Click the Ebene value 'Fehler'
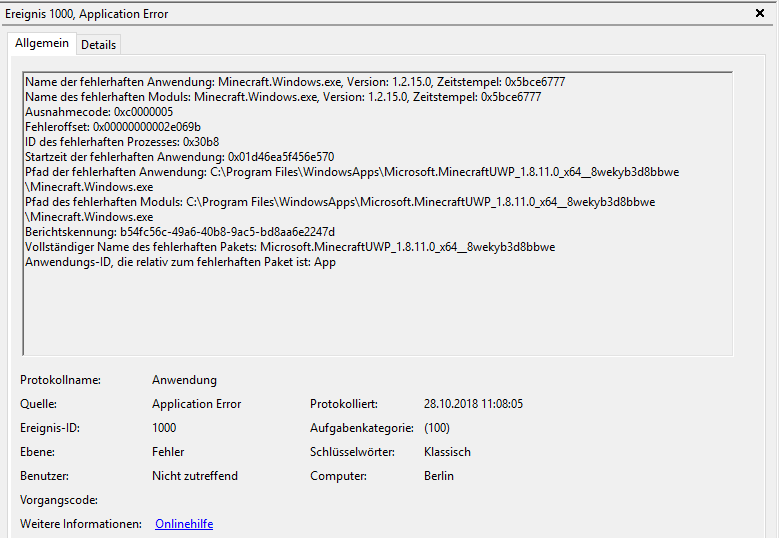 coord(168,452)
